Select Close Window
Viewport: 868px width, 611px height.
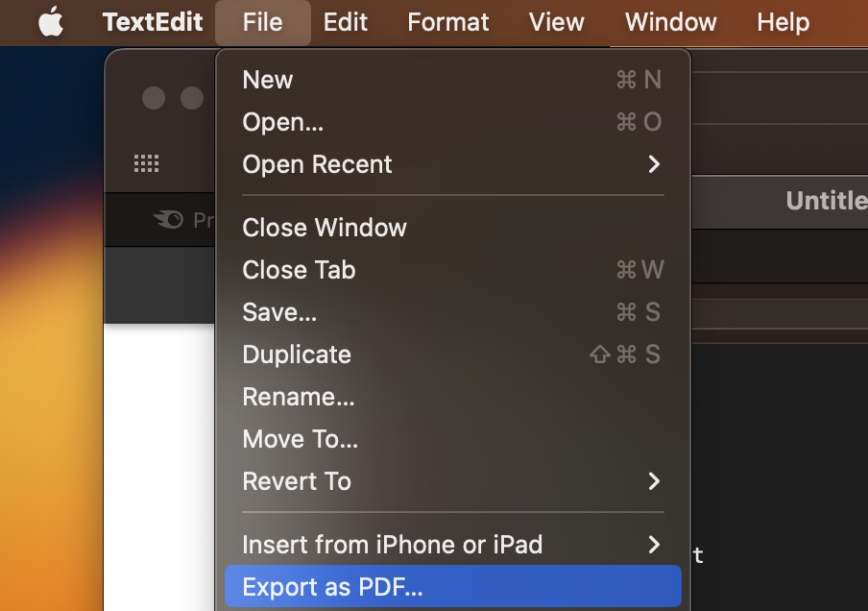pos(324,228)
